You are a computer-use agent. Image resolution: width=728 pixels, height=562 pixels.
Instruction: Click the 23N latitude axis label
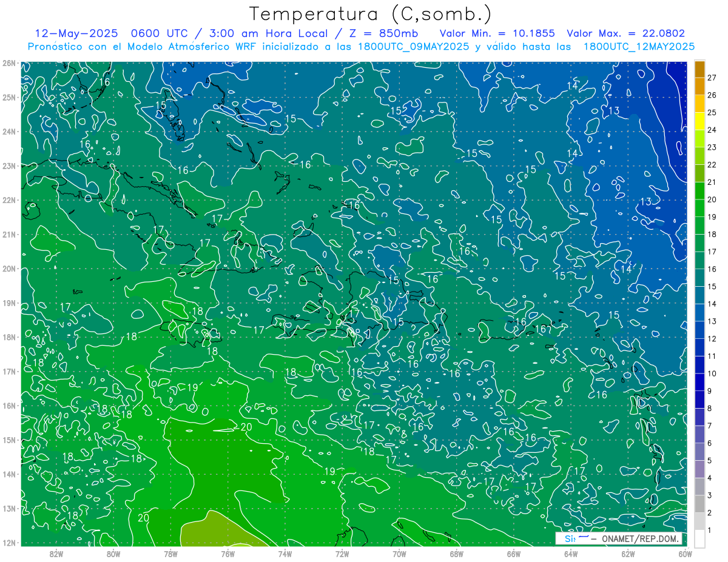coord(8,166)
